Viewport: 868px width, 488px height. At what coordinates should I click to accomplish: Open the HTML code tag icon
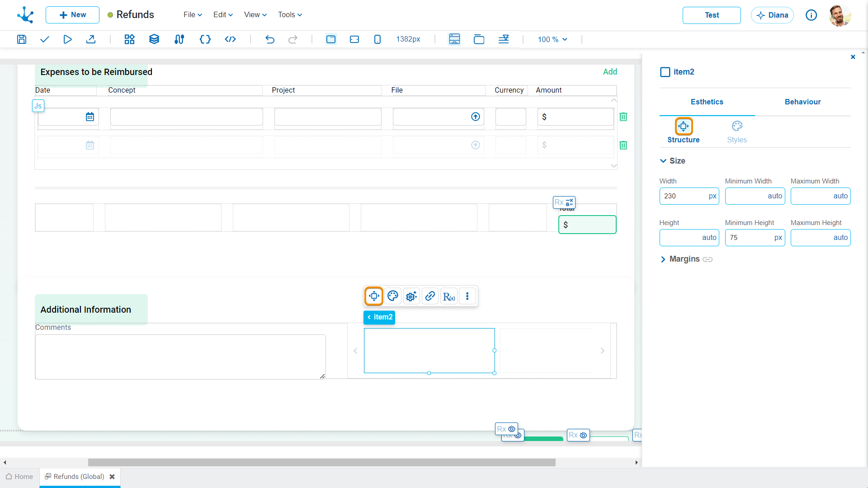[230, 39]
